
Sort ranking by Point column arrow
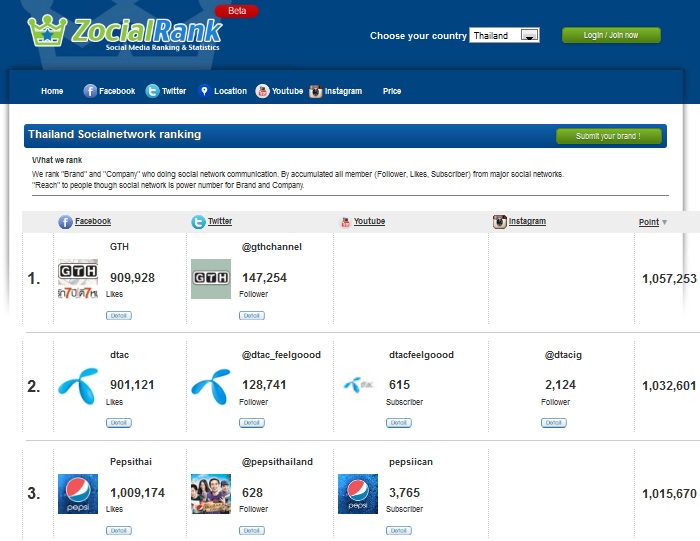[664, 222]
